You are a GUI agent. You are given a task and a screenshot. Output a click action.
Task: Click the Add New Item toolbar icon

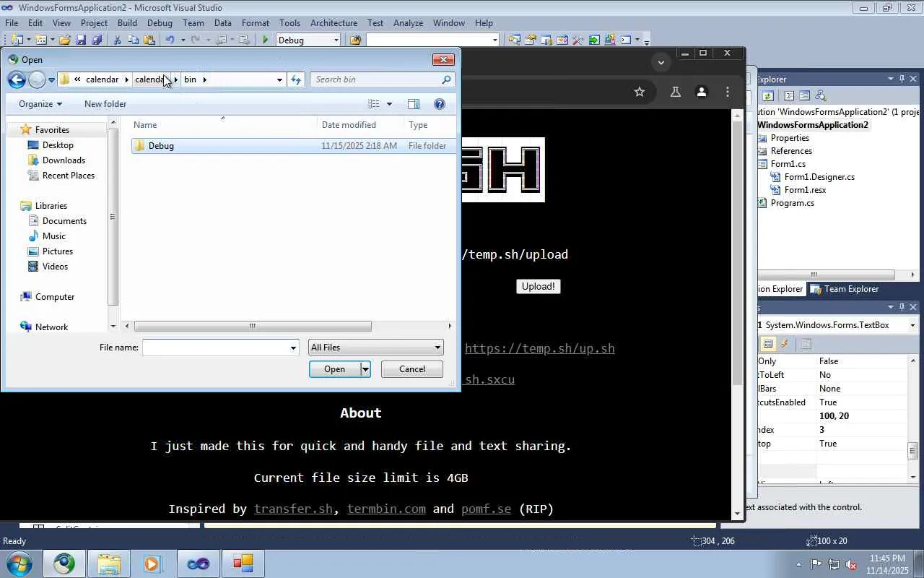[41, 40]
